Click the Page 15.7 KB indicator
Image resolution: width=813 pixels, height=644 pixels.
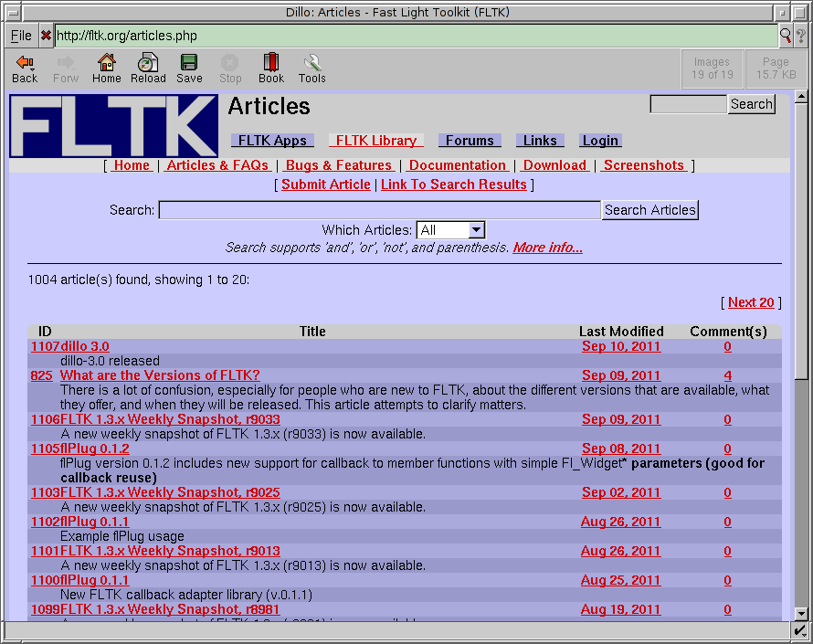776,69
